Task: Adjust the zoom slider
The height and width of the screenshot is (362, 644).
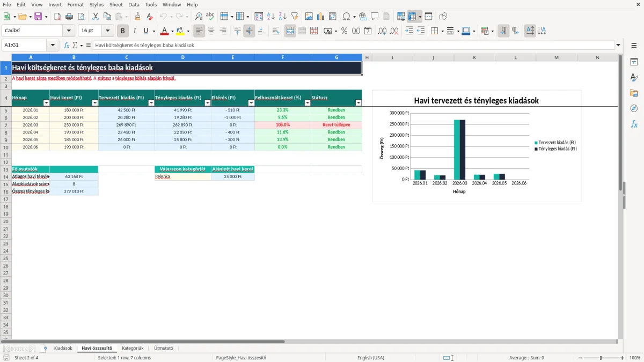Action: (x=600, y=358)
